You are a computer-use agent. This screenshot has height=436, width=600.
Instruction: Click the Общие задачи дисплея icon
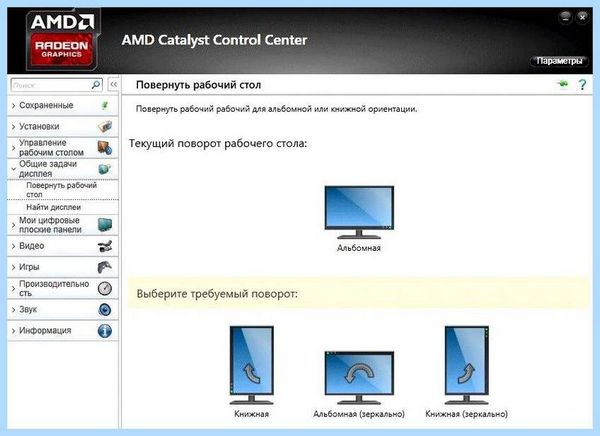(x=105, y=169)
